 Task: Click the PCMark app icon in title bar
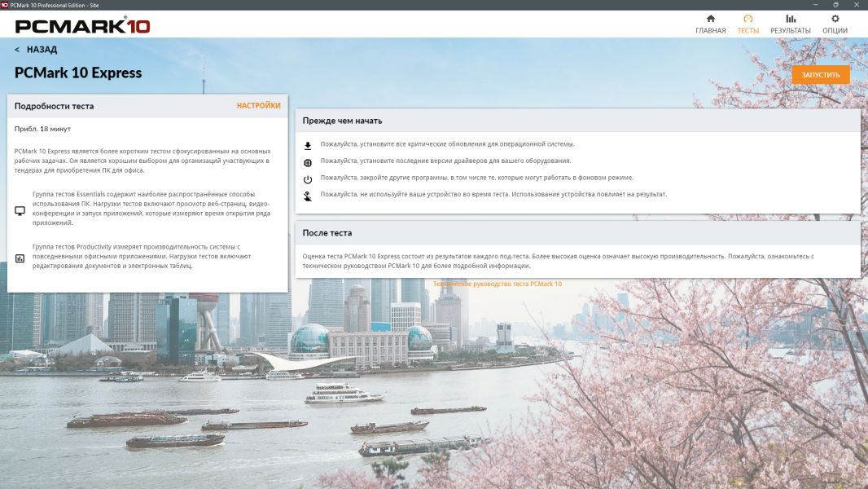pos(4,5)
